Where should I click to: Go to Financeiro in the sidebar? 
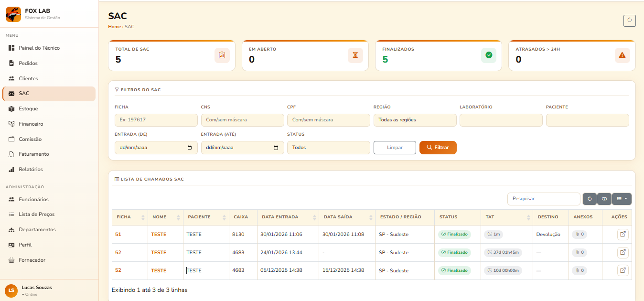(x=31, y=124)
